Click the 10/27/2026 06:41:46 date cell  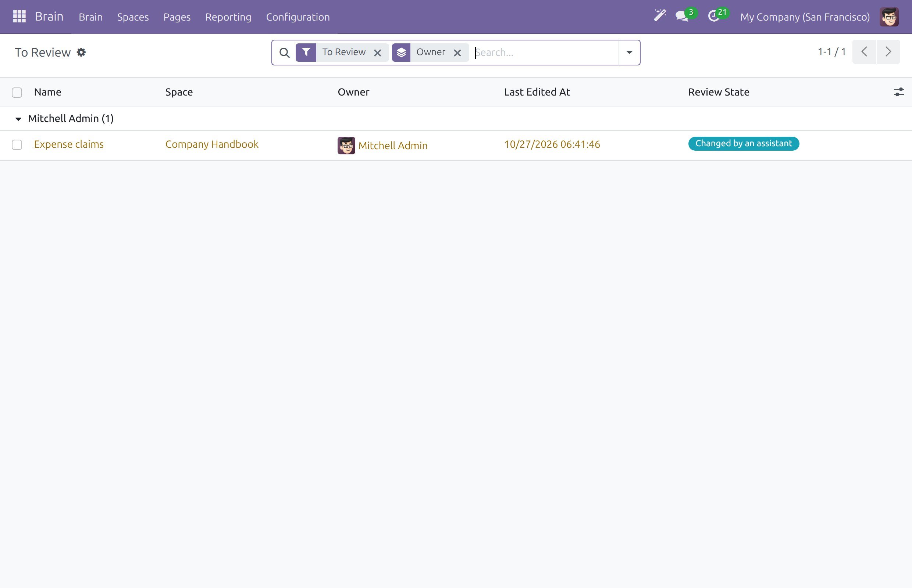552,144
